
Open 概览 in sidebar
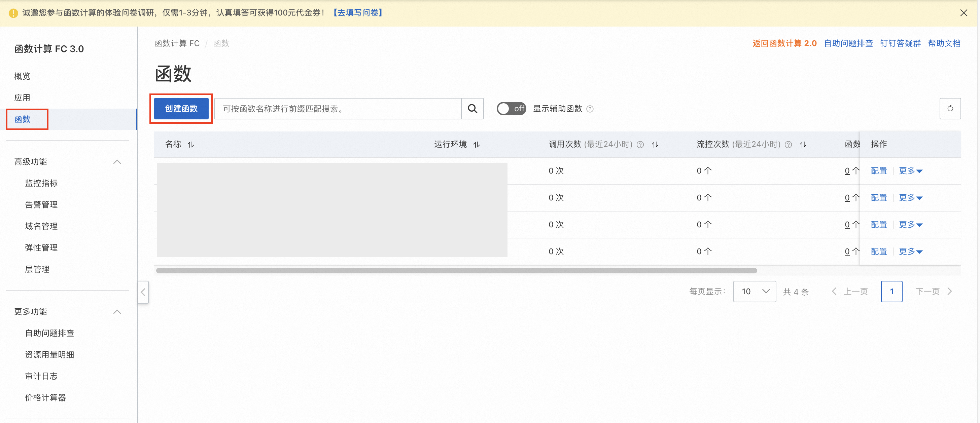coord(22,76)
